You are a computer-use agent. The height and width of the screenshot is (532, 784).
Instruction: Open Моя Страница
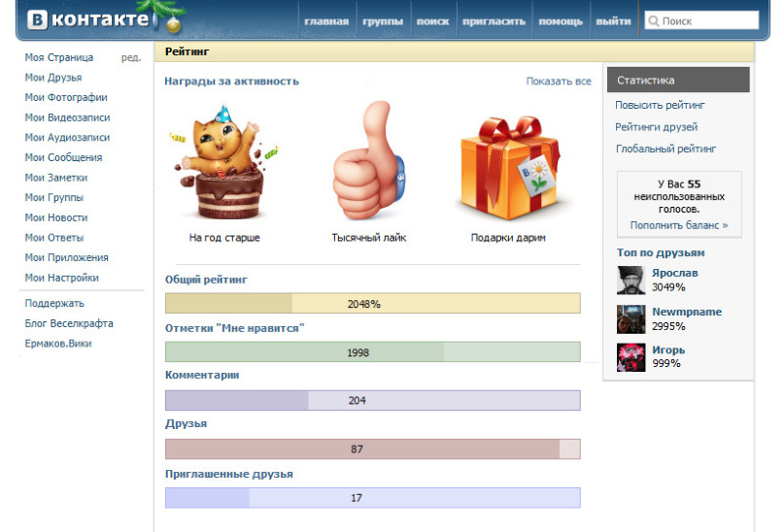tap(59, 57)
